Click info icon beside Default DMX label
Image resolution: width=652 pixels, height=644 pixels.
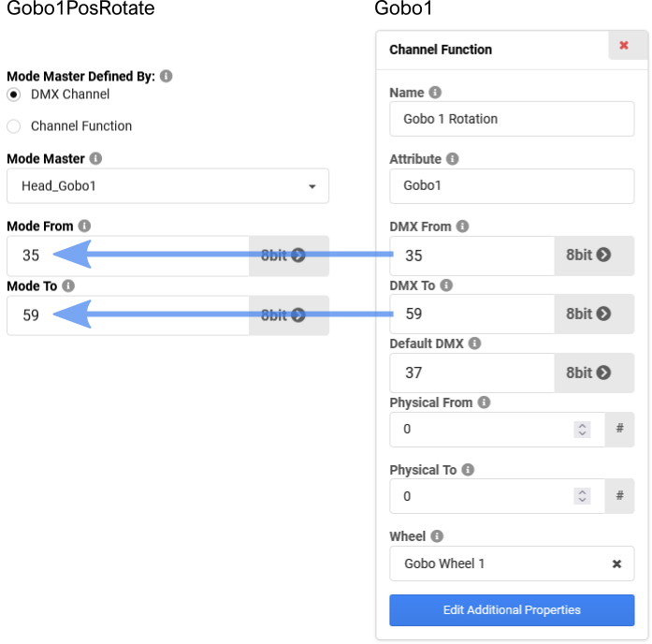pos(474,344)
